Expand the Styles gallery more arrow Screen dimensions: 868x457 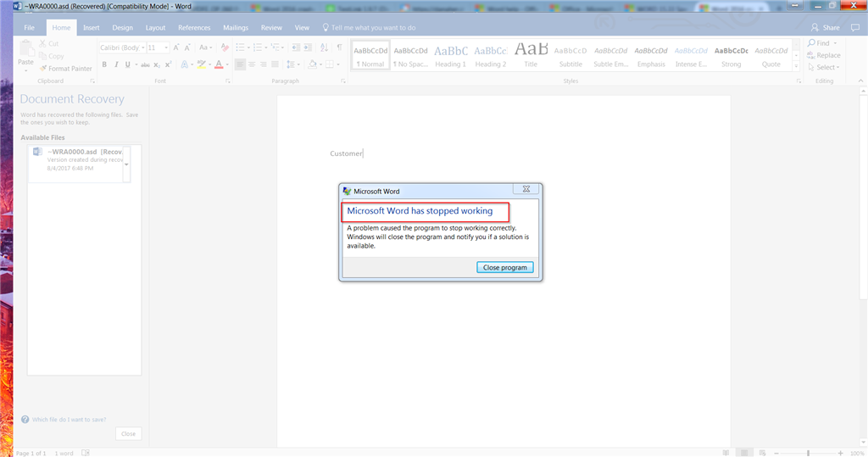(796, 66)
